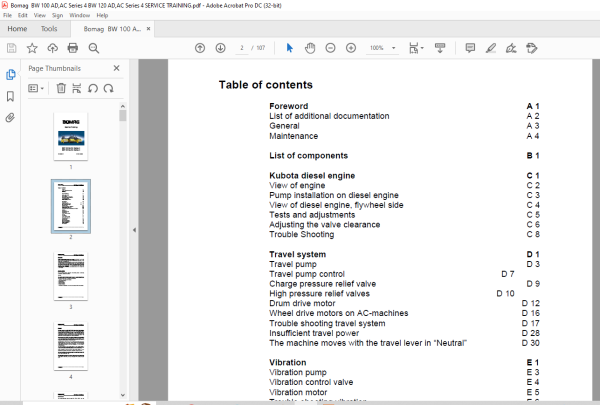Add a comment sticky note
Viewport: 600px width, 405px height.
(470, 48)
